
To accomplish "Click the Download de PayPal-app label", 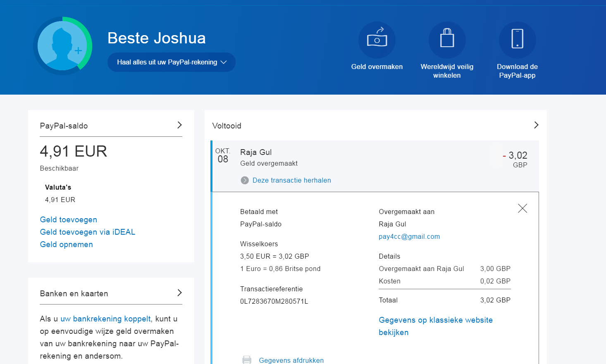I will (x=518, y=71).
